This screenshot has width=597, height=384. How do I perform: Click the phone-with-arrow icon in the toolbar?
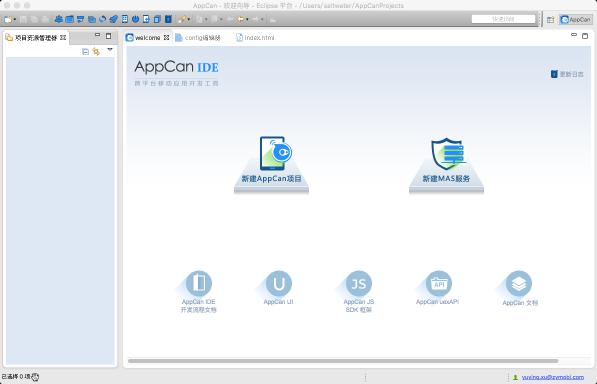146,19
